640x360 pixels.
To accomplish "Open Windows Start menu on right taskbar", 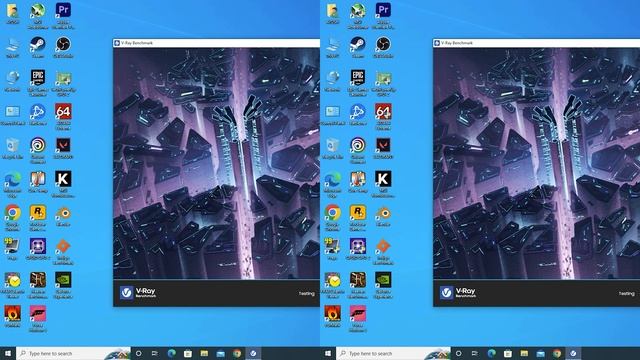I will coord(328,353).
